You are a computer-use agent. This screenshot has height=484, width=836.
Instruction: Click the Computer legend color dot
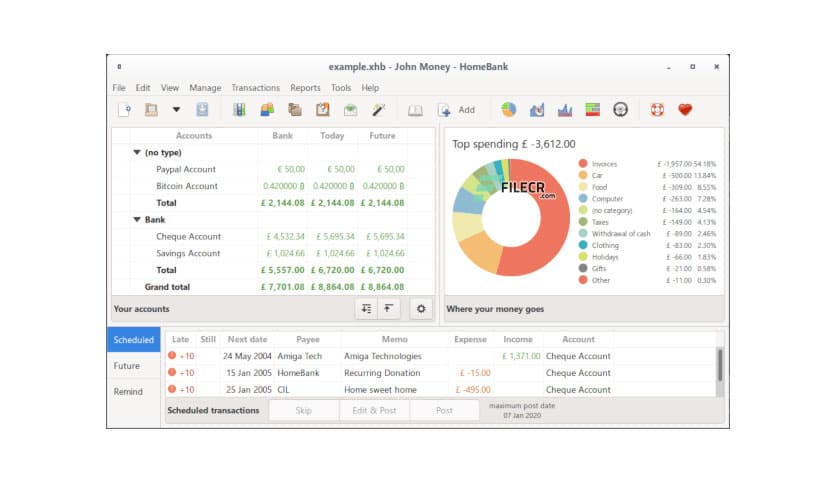coord(583,198)
